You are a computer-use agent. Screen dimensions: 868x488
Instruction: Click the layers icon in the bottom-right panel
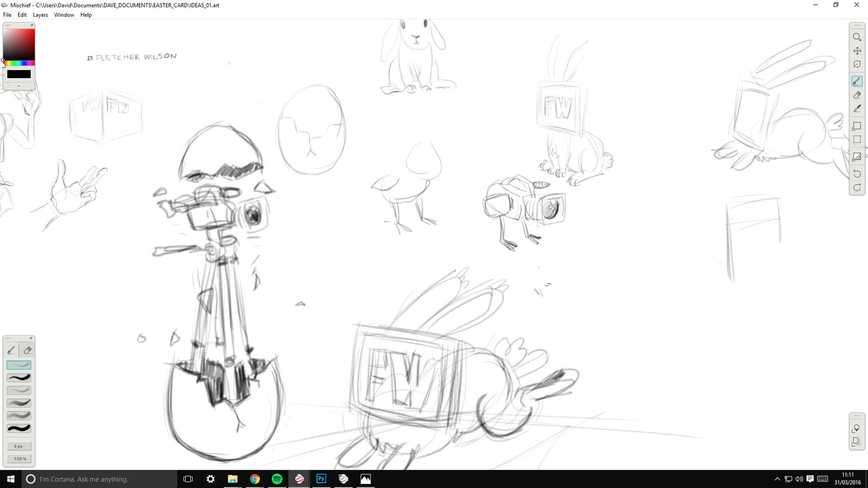(x=856, y=442)
